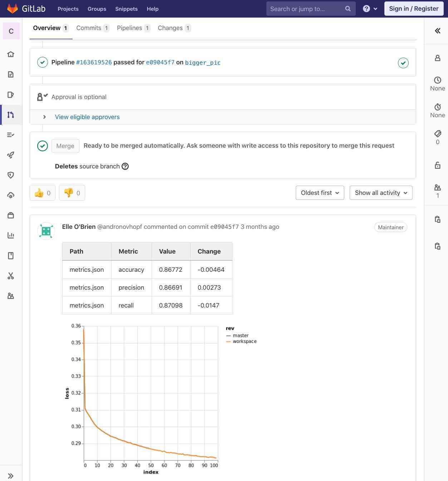Click the Maintainer badge

[x=391, y=227]
